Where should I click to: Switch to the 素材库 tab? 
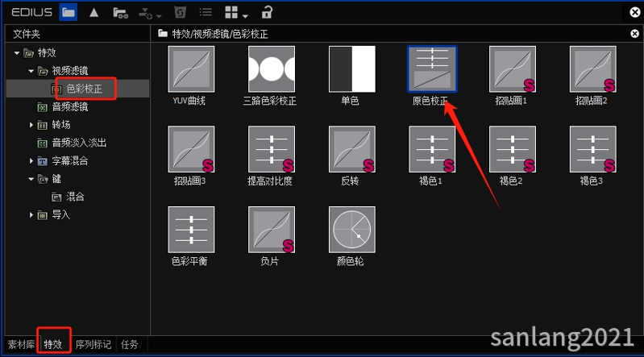pos(21,344)
